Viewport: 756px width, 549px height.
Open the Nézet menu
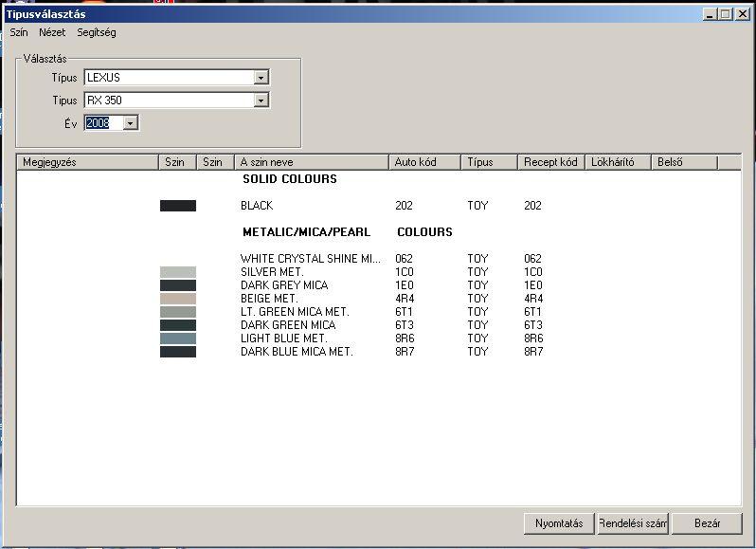point(52,32)
